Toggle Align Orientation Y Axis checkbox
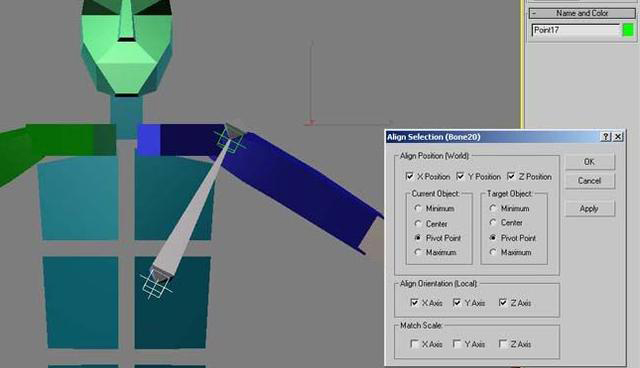 pyautogui.click(x=457, y=303)
